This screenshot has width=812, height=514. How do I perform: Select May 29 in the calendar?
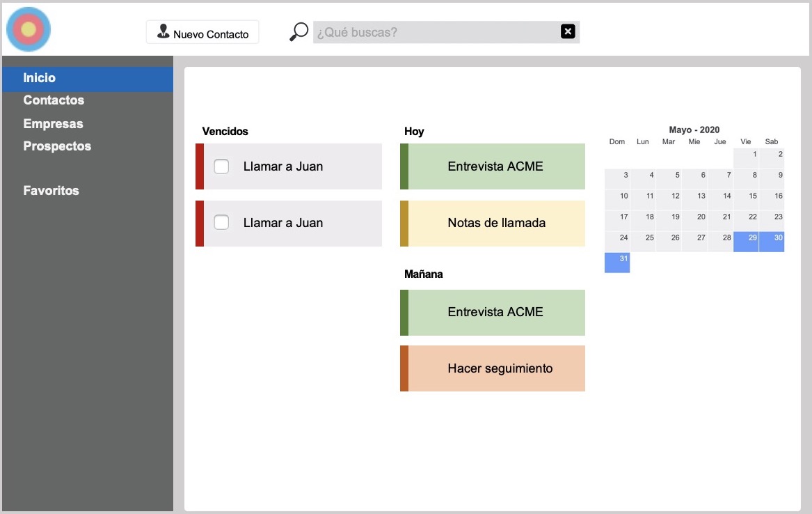746,242
